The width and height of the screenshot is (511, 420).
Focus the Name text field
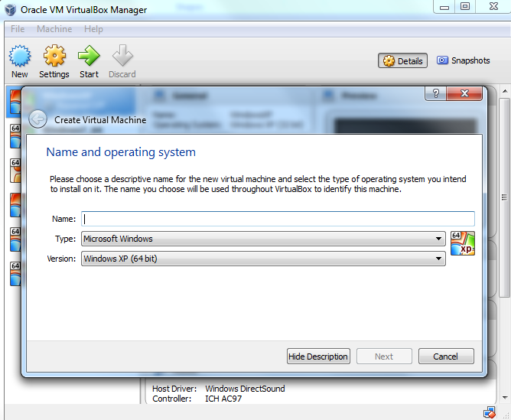(x=278, y=219)
